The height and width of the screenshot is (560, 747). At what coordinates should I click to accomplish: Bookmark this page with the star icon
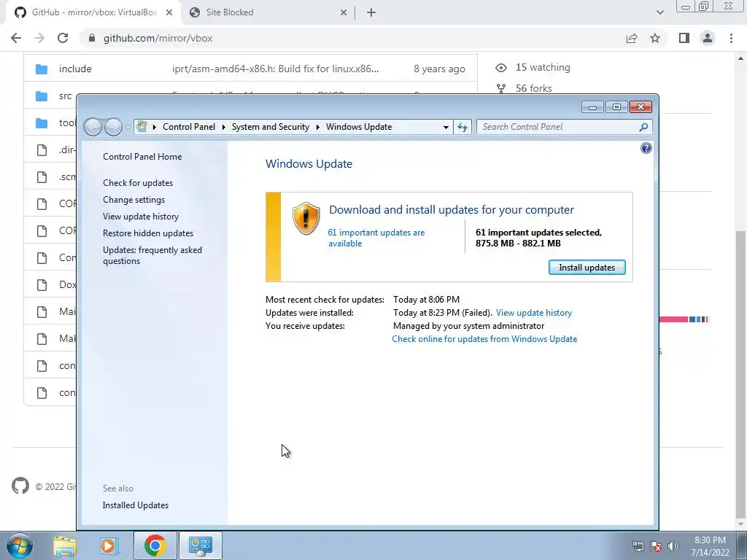coord(655,38)
